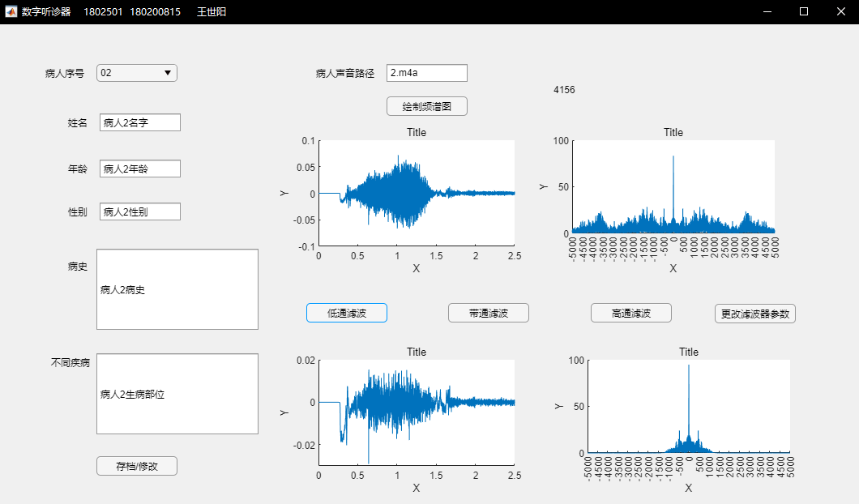
Task: Click the 病人声音路径 label
Action: [x=345, y=74]
